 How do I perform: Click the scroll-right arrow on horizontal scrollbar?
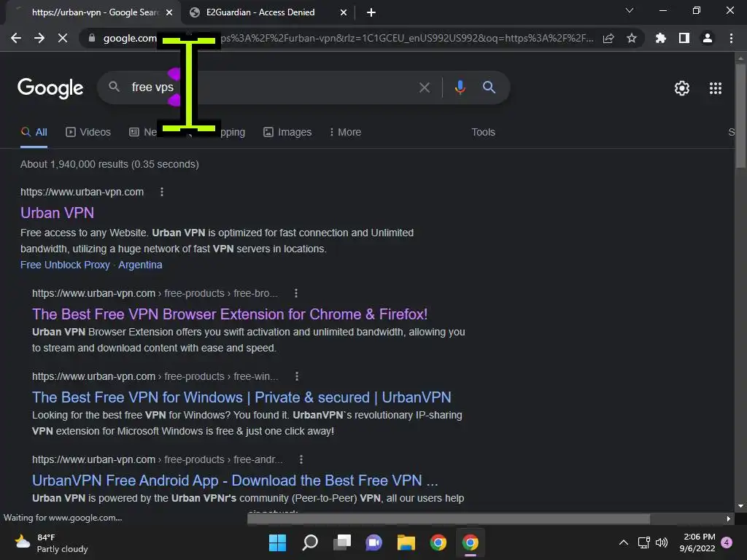point(729,518)
